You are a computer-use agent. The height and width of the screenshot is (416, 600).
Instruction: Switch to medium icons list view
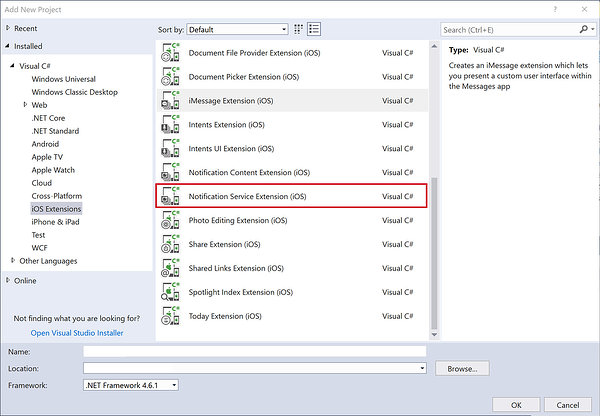point(314,29)
